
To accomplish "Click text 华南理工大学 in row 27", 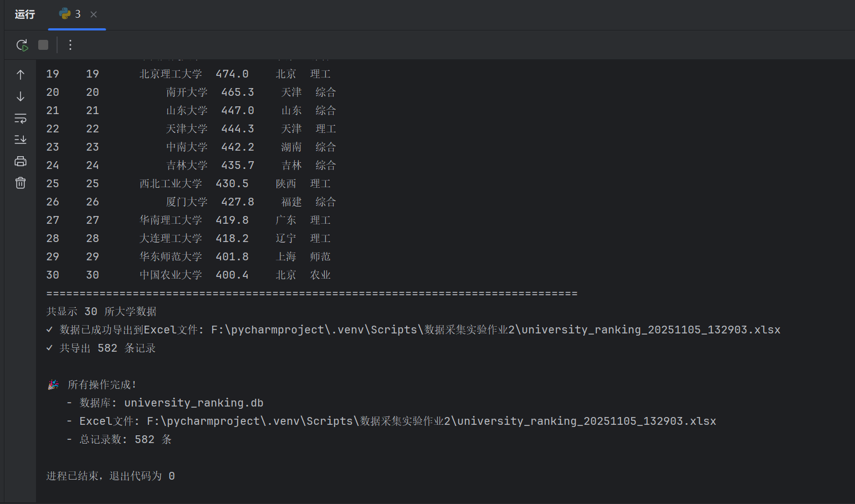I will point(171,220).
